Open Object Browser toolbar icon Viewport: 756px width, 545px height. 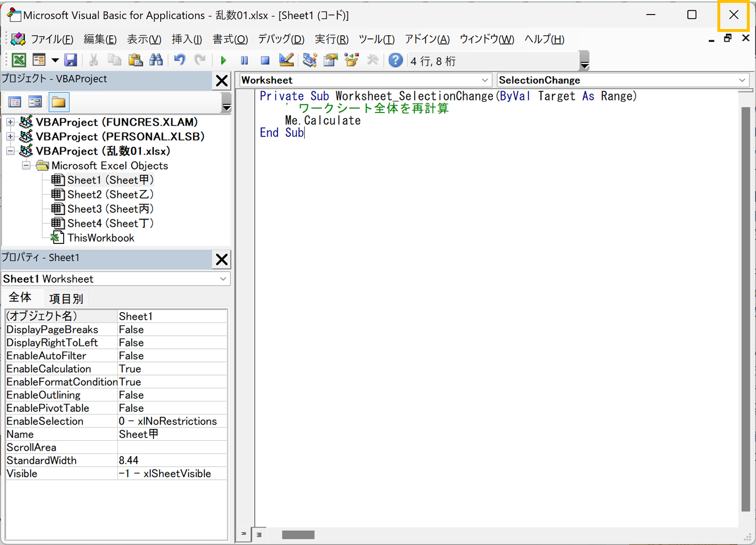click(x=352, y=60)
